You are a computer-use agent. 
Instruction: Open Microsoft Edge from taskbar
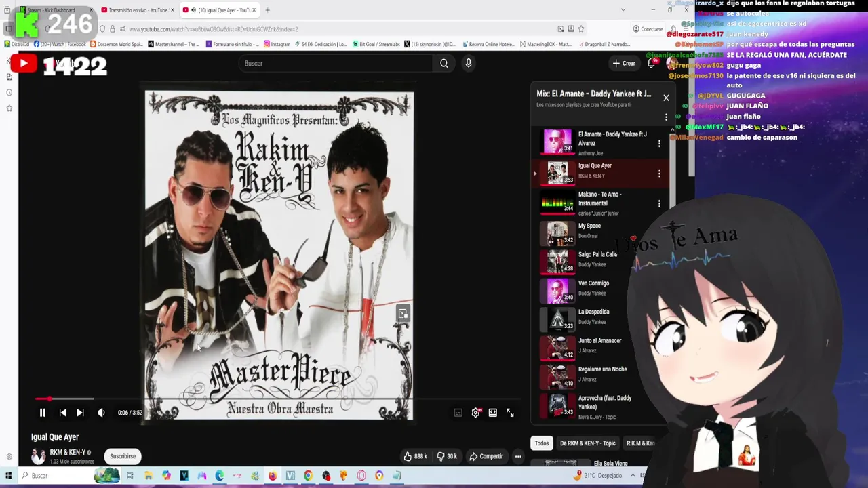click(x=220, y=476)
